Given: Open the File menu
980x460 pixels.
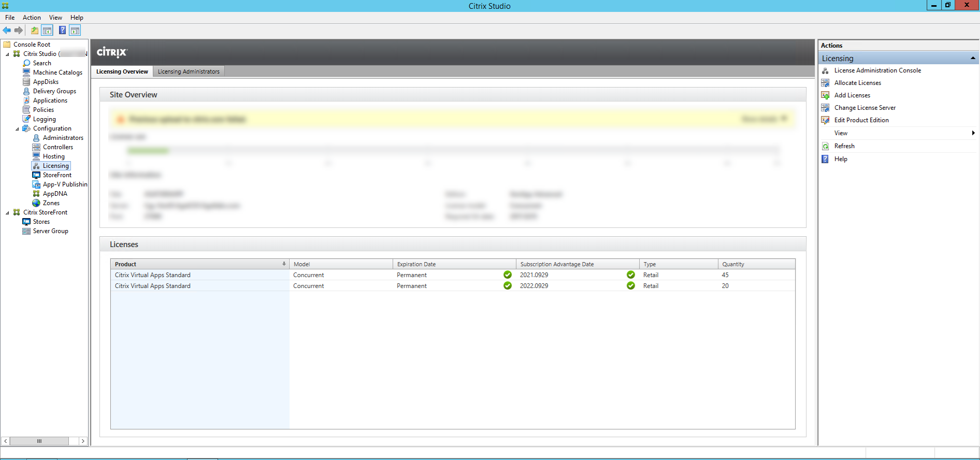Looking at the screenshot, I should [x=10, y=18].
